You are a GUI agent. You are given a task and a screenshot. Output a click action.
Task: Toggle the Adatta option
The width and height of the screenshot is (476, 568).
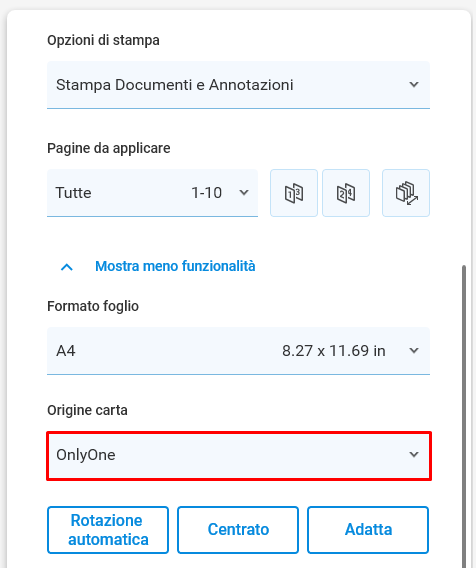point(368,530)
